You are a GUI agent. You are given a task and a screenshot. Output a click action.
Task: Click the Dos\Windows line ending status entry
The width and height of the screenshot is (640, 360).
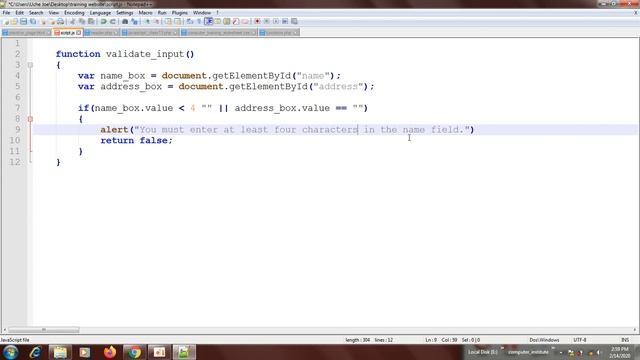[x=544, y=340]
